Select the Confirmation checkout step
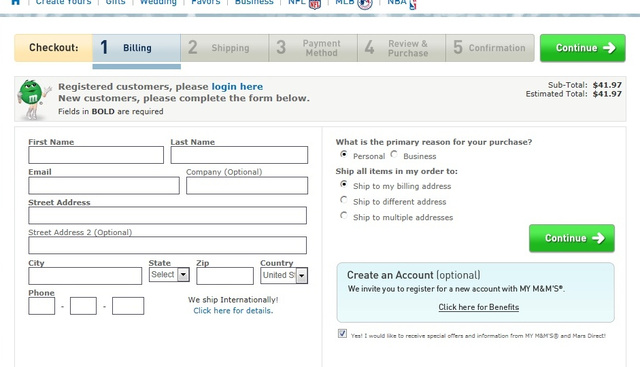The width and height of the screenshot is (640, 367). (490, 48)
